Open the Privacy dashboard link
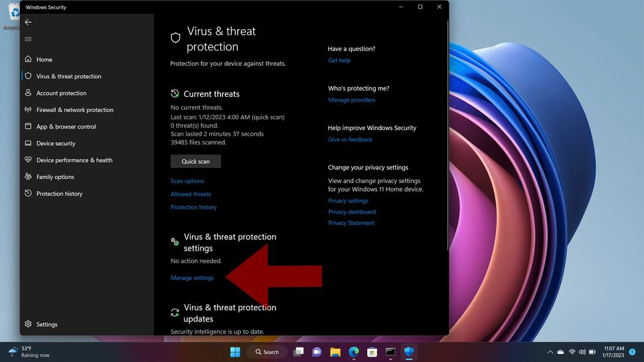Image resolution: width=644 pixels, height=362 pixels. click(x=352, y=211)
